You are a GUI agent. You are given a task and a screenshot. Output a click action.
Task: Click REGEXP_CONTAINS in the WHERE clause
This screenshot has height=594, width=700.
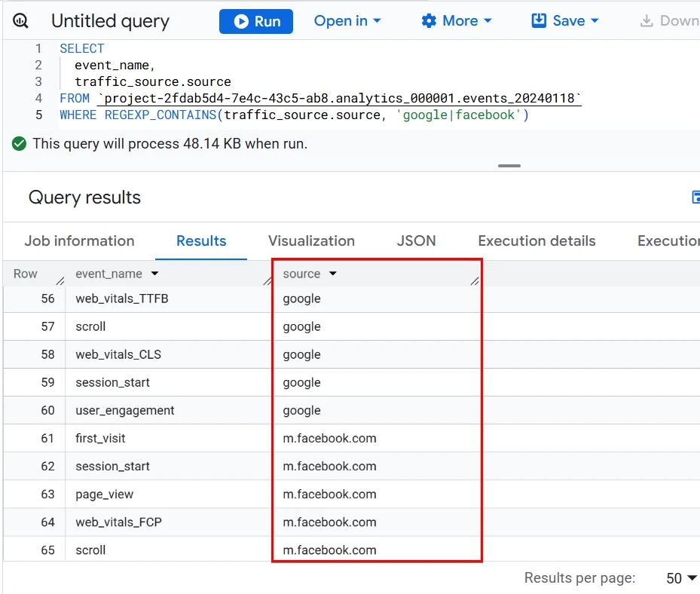coord(160,115)
